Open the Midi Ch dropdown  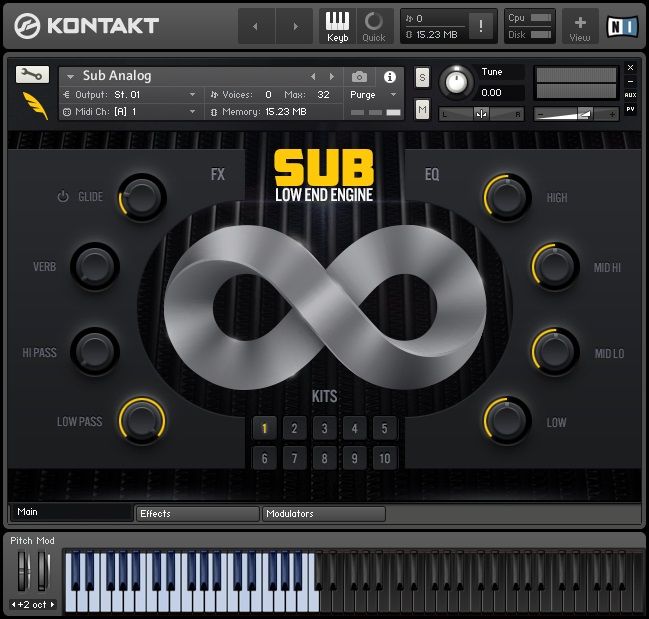coord(130,112)
